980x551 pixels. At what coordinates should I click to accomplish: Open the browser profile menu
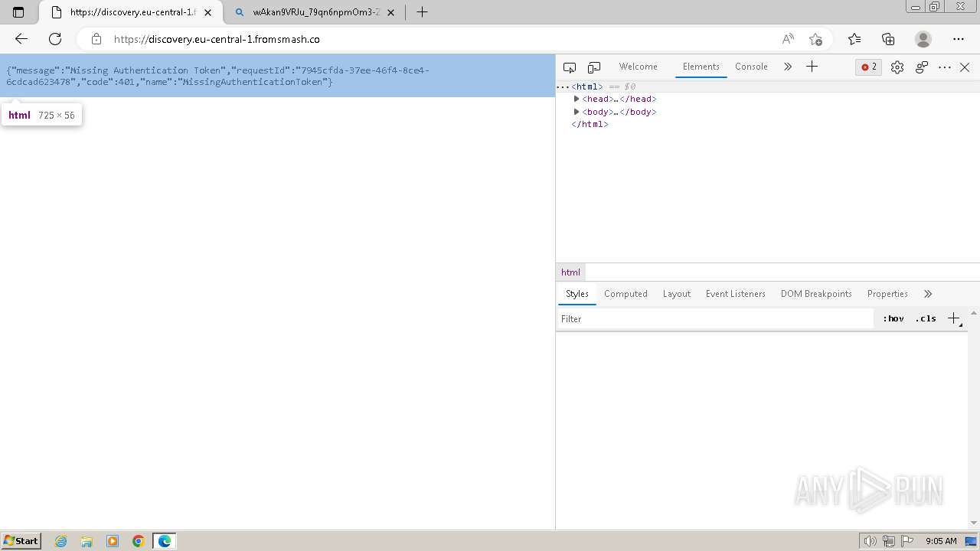coord(923,39)
